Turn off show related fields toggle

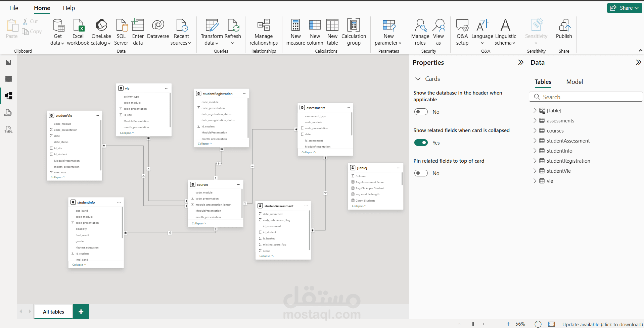pyautogui.click(x=421, y=143)
